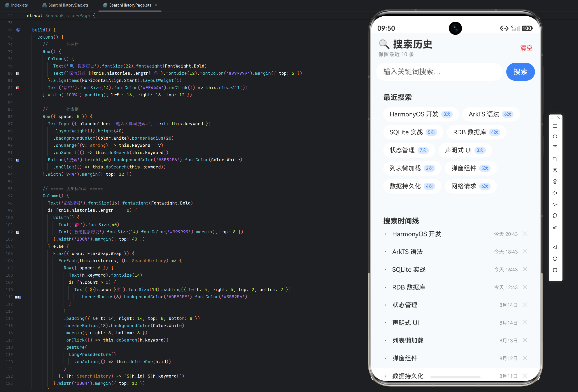Tap the 网络请求 6次 tag
This screenshot has width=578, height=392.
(x=471, y=186)
